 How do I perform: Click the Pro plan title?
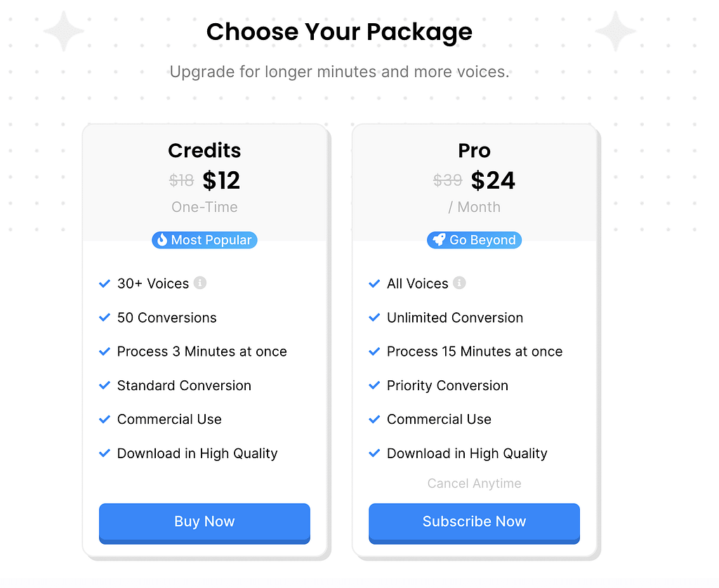474,150
